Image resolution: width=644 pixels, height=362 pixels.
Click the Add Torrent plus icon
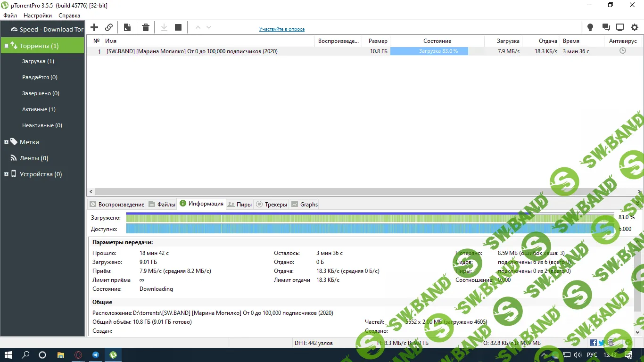click(x=94, y=27)
